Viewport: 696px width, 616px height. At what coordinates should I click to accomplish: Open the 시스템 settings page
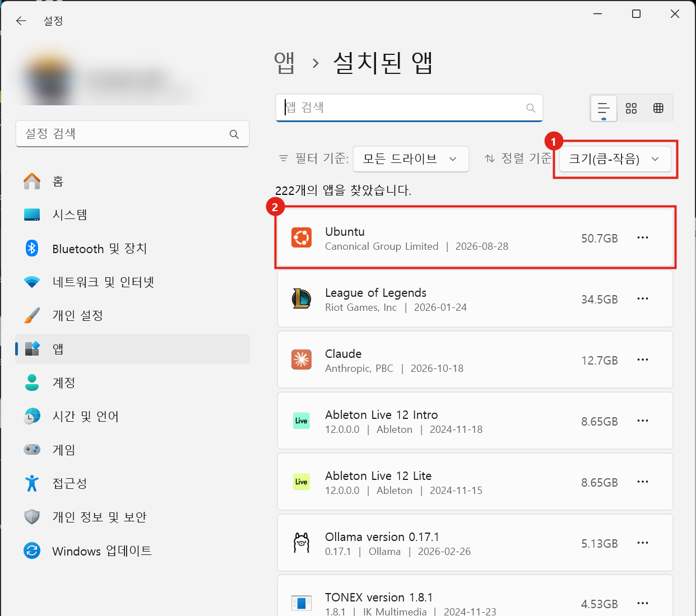[133, 214]
